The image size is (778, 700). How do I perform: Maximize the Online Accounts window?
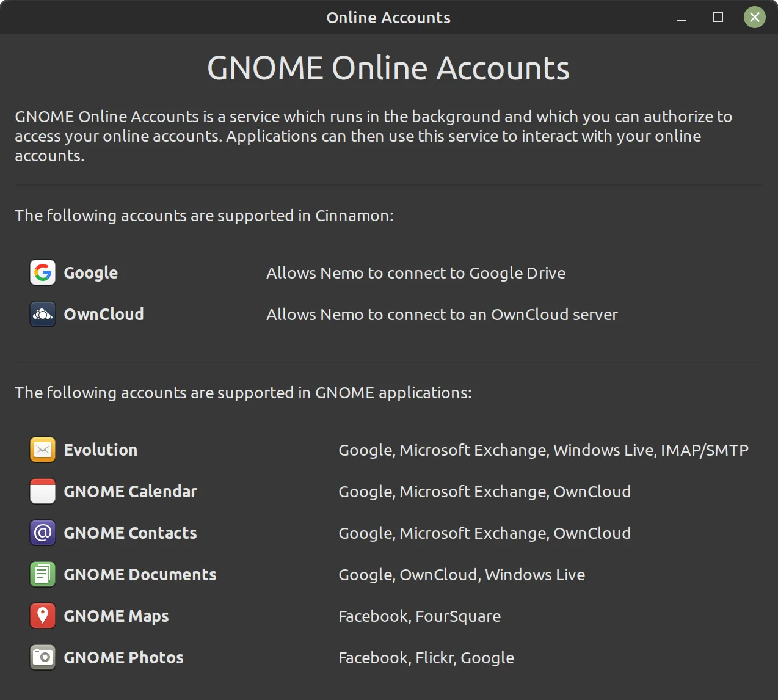[x=718, y=18]
